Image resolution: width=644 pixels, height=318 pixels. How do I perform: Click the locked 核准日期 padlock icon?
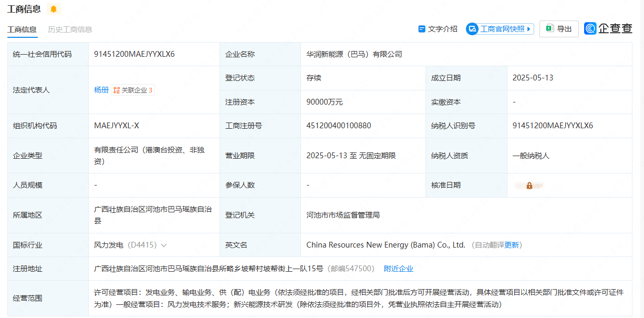pos(529,186)
